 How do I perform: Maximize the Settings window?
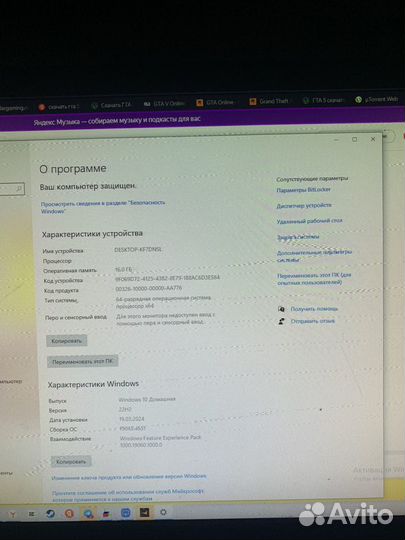pos(354,139)
